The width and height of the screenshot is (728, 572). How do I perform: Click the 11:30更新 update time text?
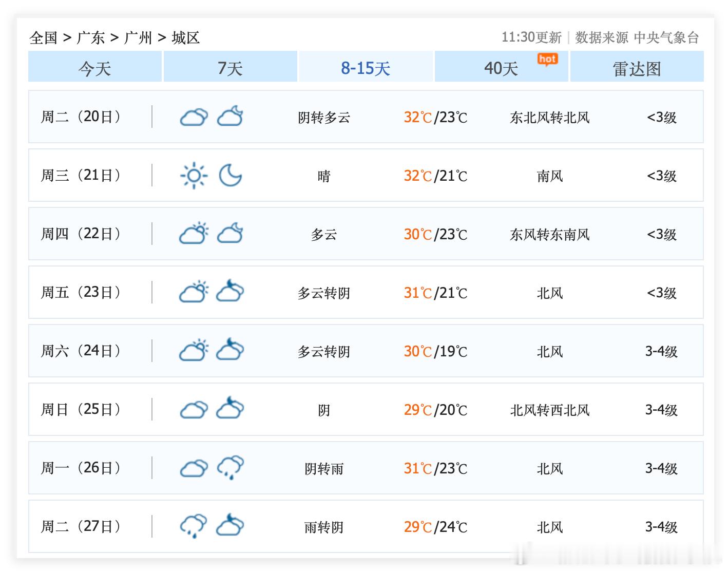(x=531, y=37)
